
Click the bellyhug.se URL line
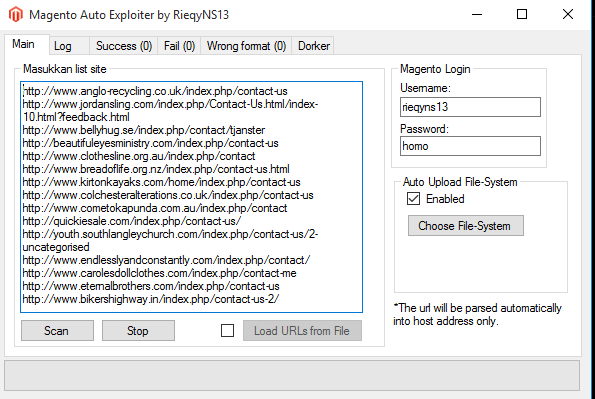point(143,130)
